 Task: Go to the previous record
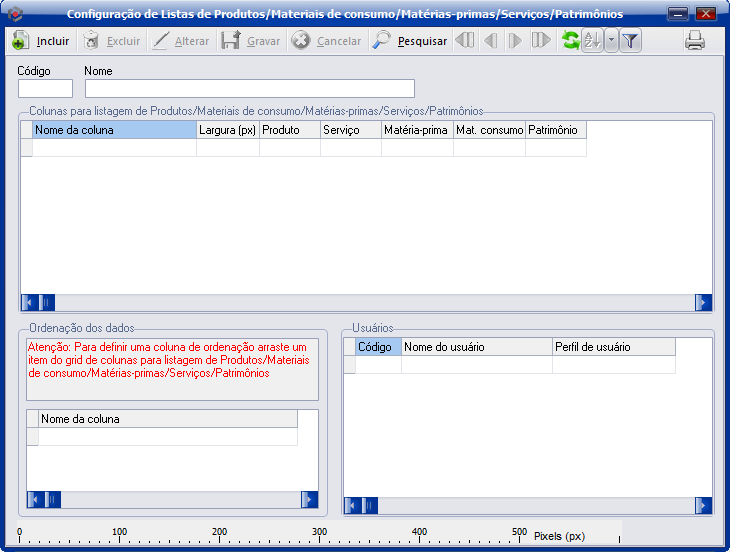[491, 40]
